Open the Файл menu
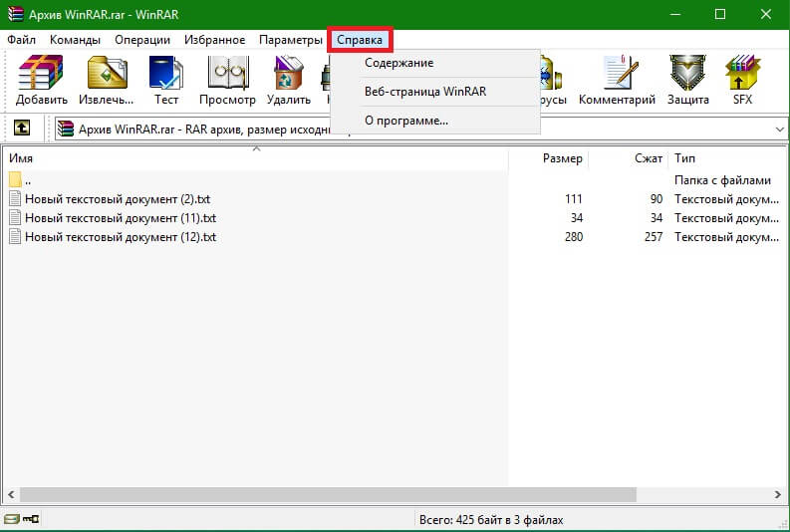This screenshot has height=532, width=790. (x=21, y=40)
